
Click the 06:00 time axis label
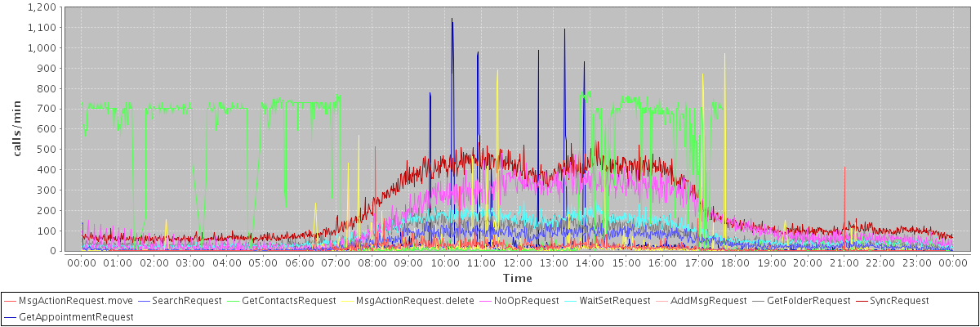pos(299,263)
